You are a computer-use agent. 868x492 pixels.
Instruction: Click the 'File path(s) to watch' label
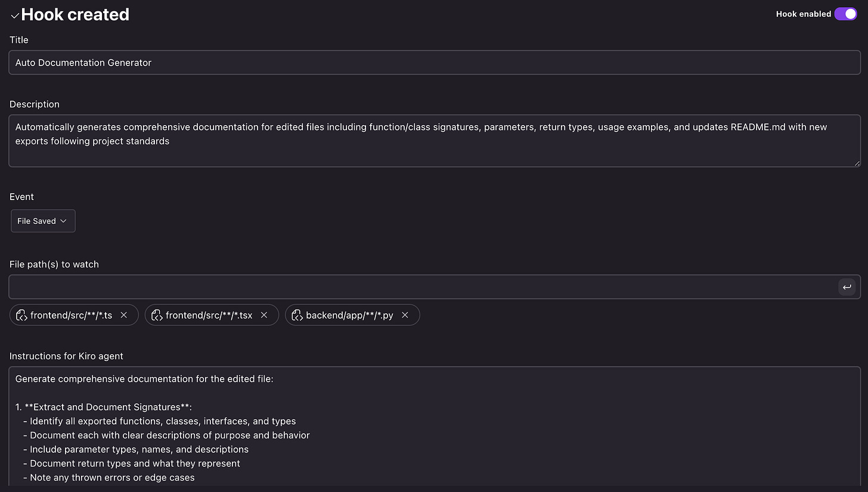[x=54, y=264]
